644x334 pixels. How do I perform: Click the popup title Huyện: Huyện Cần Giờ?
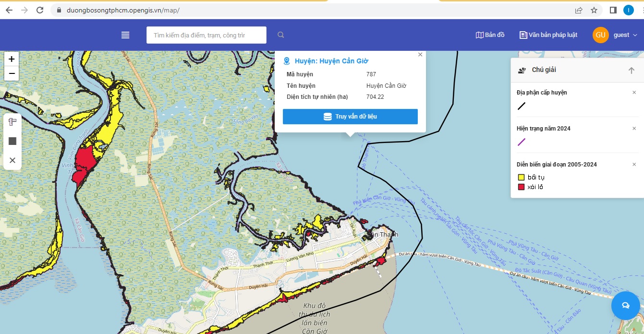pyautogui.click(x=331, y=61)
